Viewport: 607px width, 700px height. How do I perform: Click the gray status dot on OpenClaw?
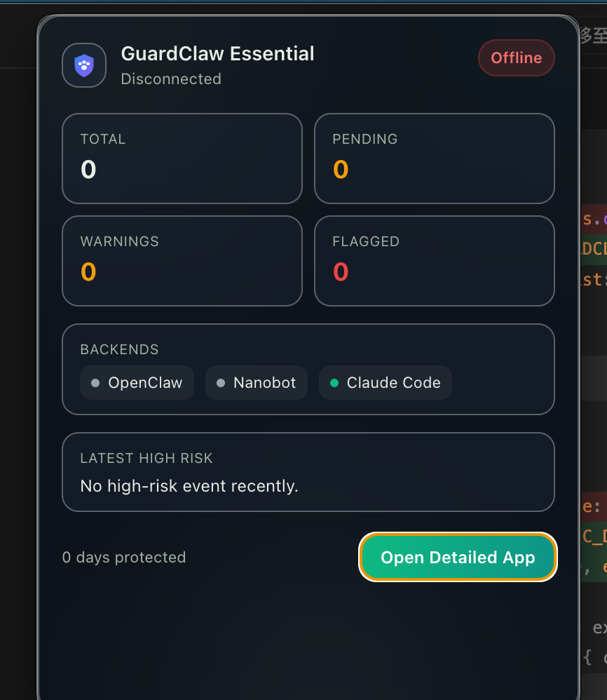pos(96,383)
